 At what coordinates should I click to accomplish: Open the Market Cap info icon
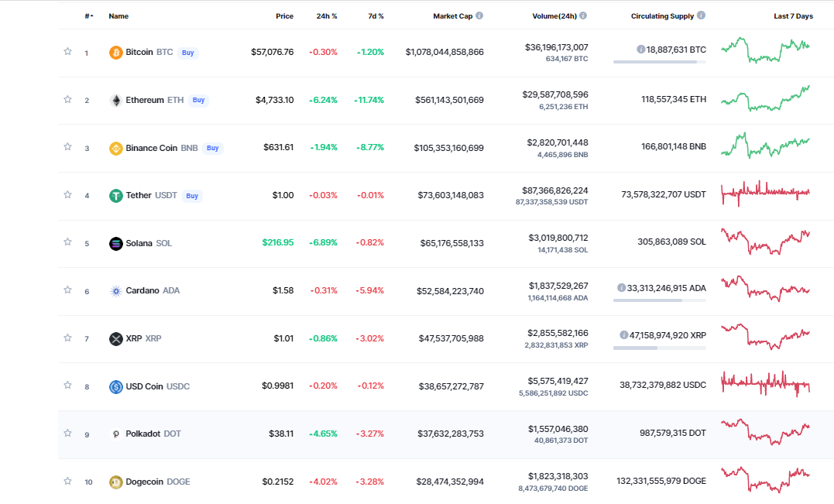click(x=479, y=15)
